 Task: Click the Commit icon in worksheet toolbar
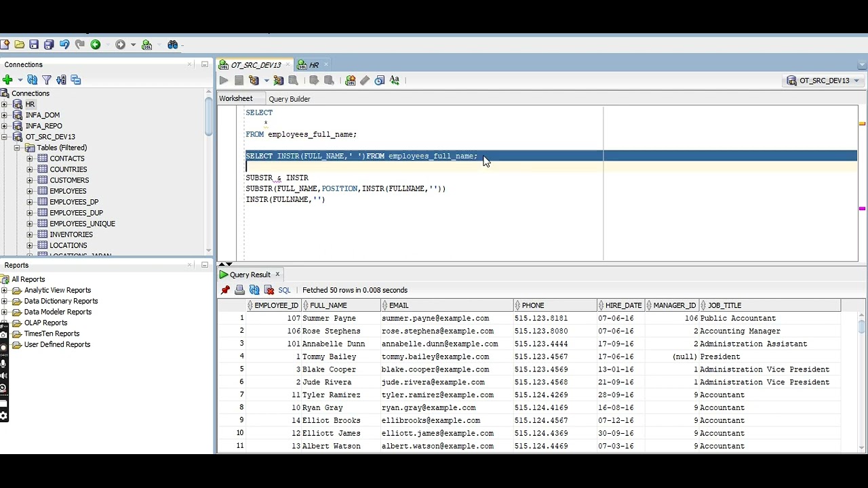click(x=314, y=80)
